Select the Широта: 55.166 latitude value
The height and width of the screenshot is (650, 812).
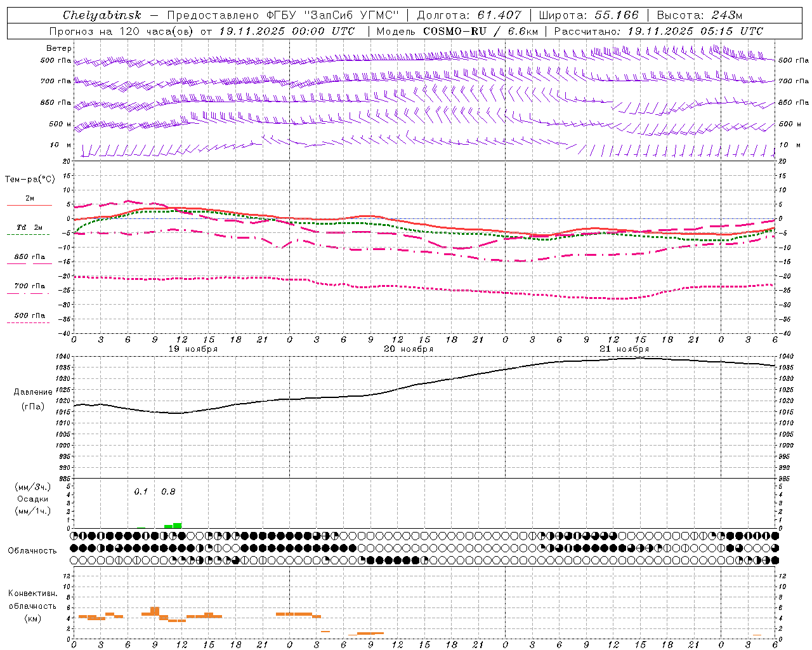[588, 15]
